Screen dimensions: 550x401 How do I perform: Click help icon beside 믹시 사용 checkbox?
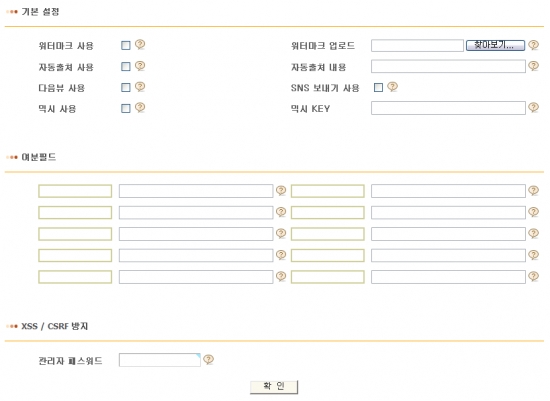(140, 107)
